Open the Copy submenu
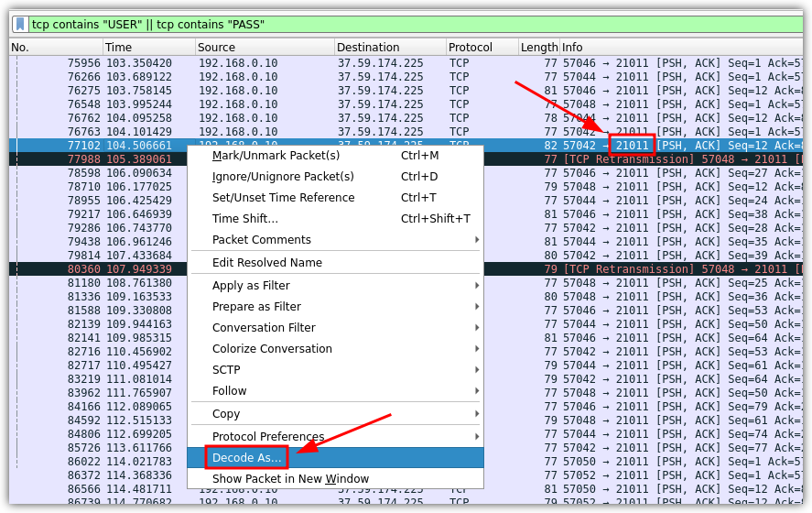This screenshot has height=513, width=812. 226,414
